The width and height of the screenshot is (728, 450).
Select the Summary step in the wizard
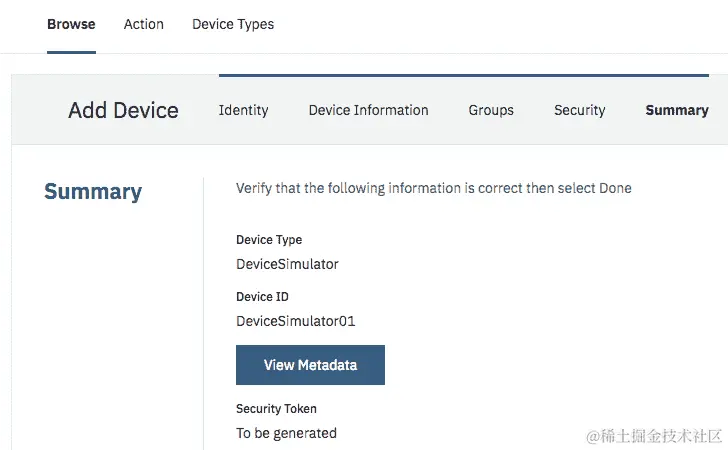[x=677, y=110]
